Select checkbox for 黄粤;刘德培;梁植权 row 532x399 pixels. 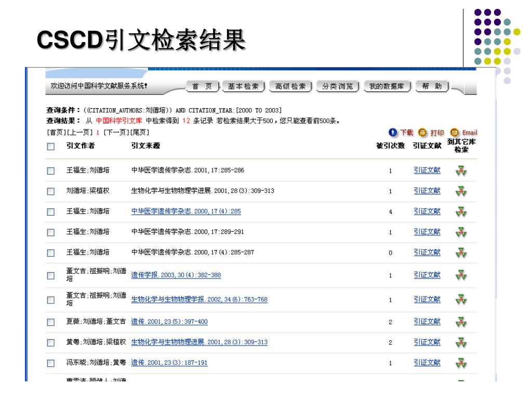click(51, 343)
